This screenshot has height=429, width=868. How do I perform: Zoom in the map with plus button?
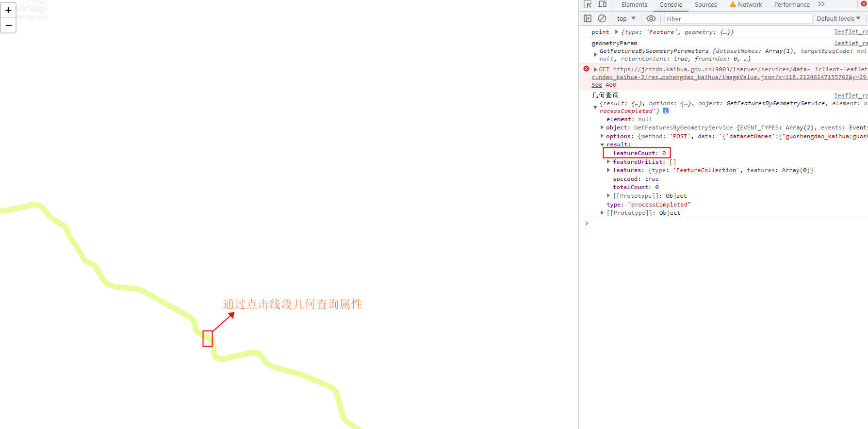8,10
